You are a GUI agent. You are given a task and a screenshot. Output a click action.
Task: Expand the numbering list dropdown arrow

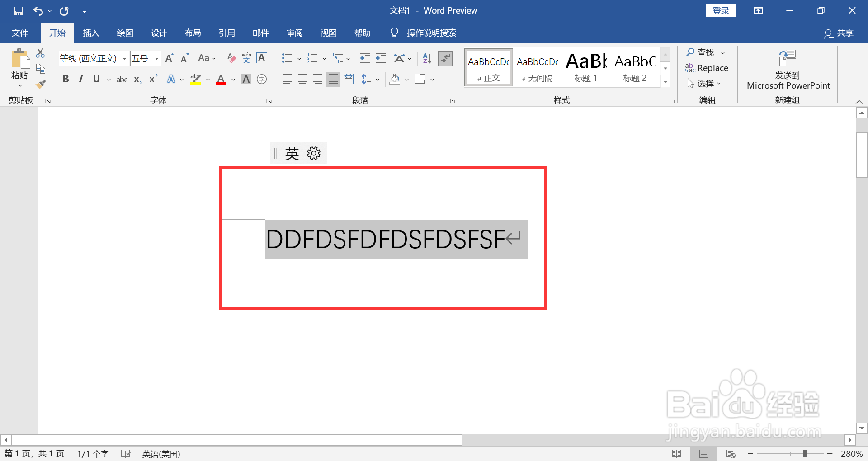[325, 59]
